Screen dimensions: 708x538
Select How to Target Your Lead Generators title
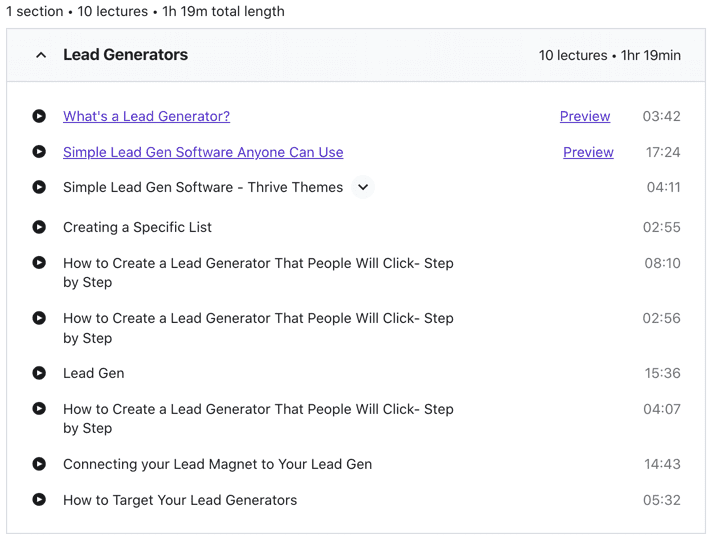[180, 500]
